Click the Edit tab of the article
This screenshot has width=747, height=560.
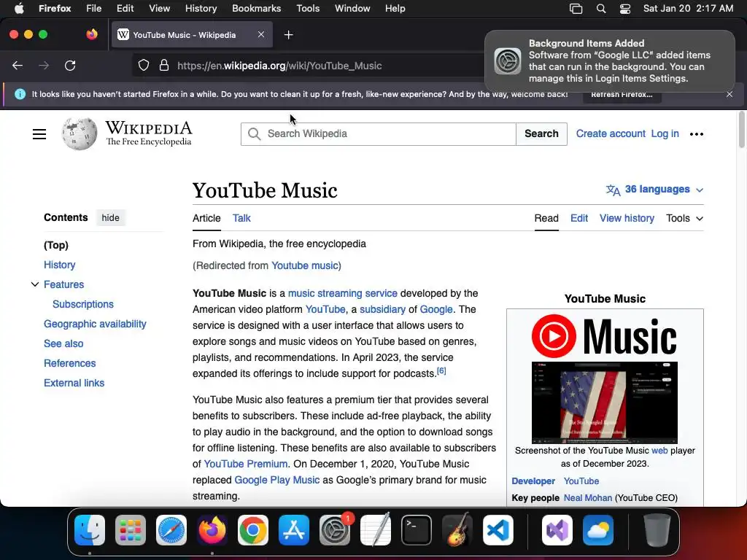(579, 218)
